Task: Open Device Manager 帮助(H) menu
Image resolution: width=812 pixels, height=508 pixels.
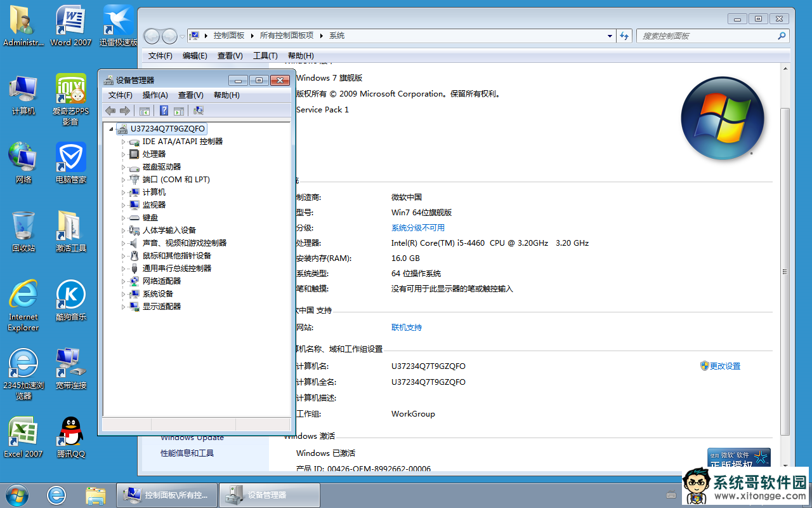Action: [226, 95]
